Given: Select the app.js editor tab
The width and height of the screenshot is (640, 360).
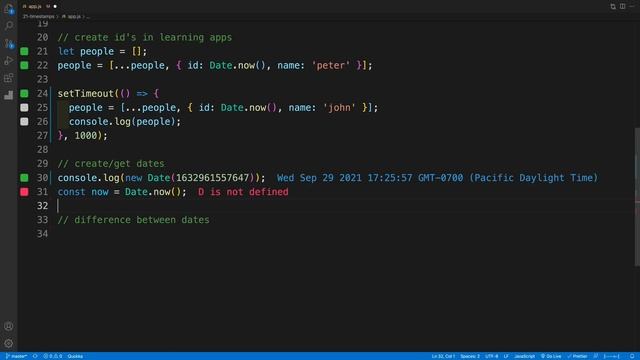Looking at the screenshot, I should [40, 6].
